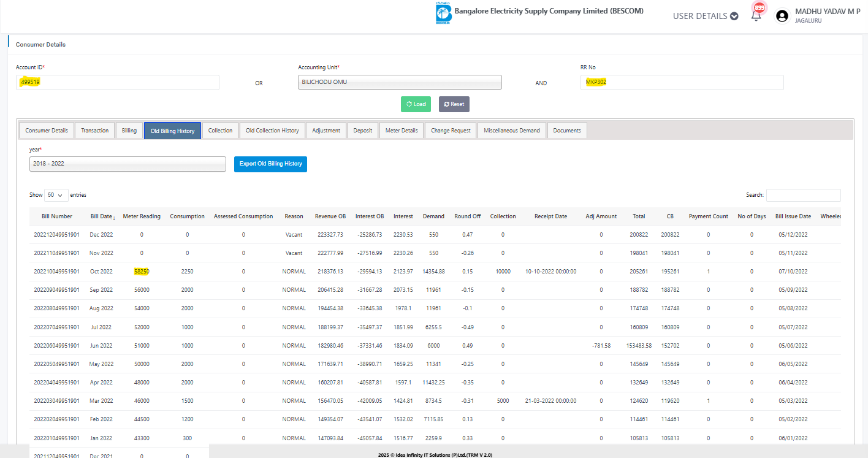Viewport: 868px width, 458px height.
Task: Sort table by Bill Date column
Action: 102,216
